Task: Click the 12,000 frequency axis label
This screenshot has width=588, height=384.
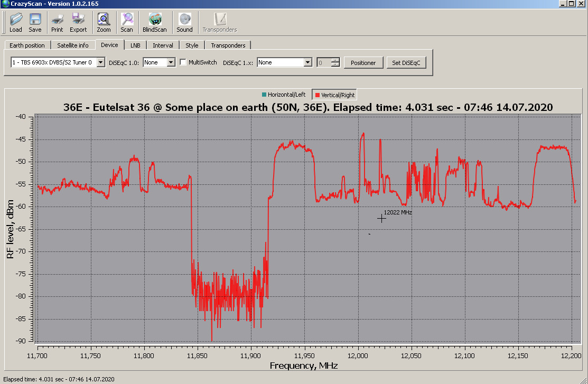Action: tap(358, 355)
